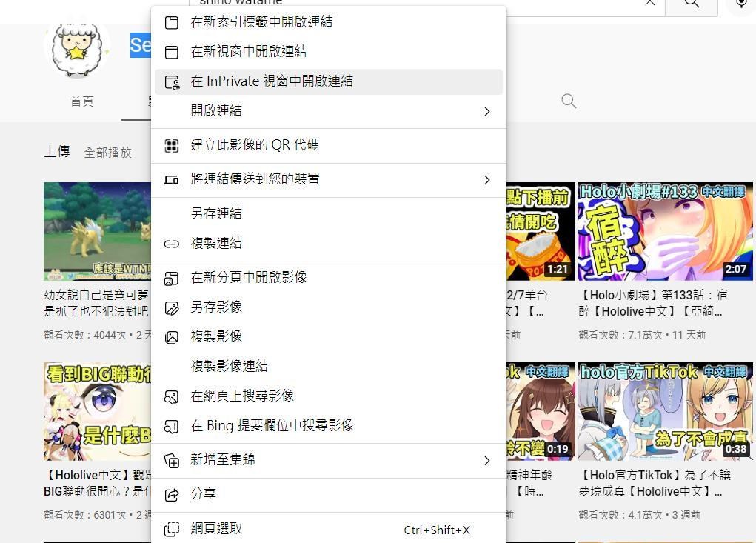Choose 複製影像連結 menu entry

click(329, 367)
